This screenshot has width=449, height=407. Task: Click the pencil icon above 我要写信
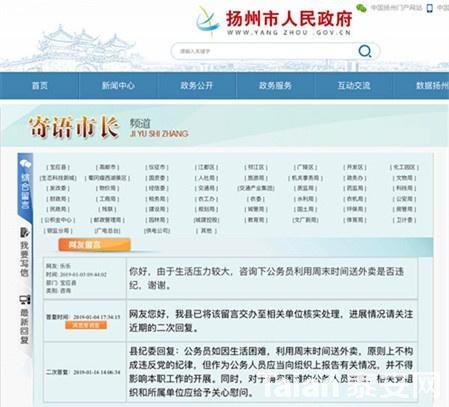(25, 233)
